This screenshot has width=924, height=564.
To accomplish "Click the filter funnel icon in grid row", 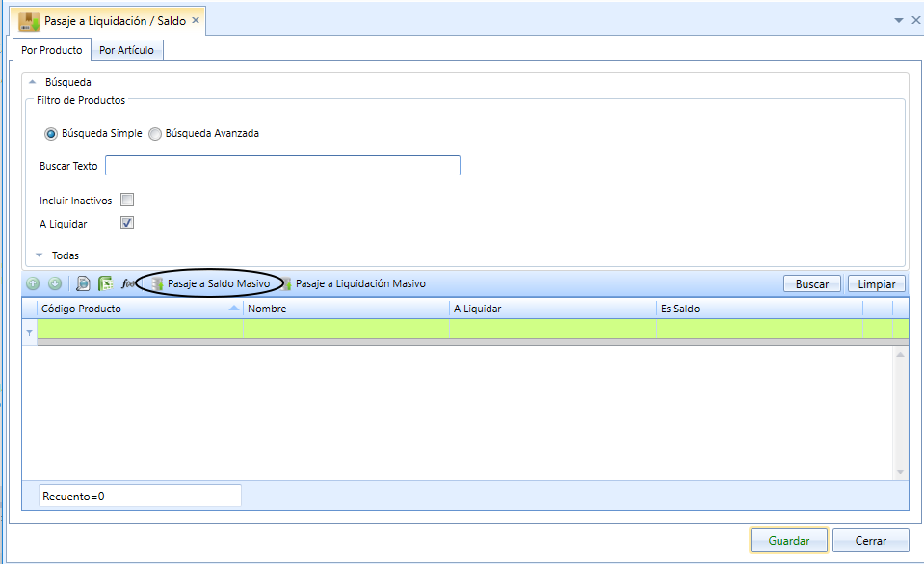I will (x=29, y=334).
